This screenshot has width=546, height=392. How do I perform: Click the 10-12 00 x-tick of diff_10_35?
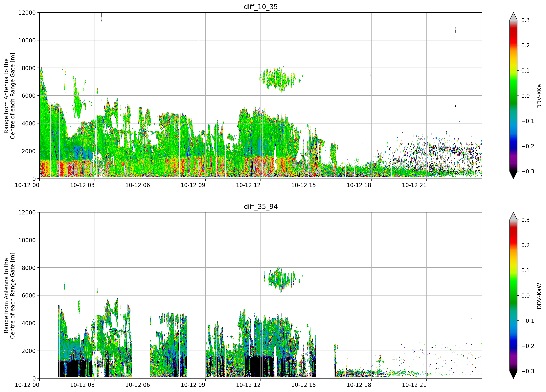click(x=27, y=185)
